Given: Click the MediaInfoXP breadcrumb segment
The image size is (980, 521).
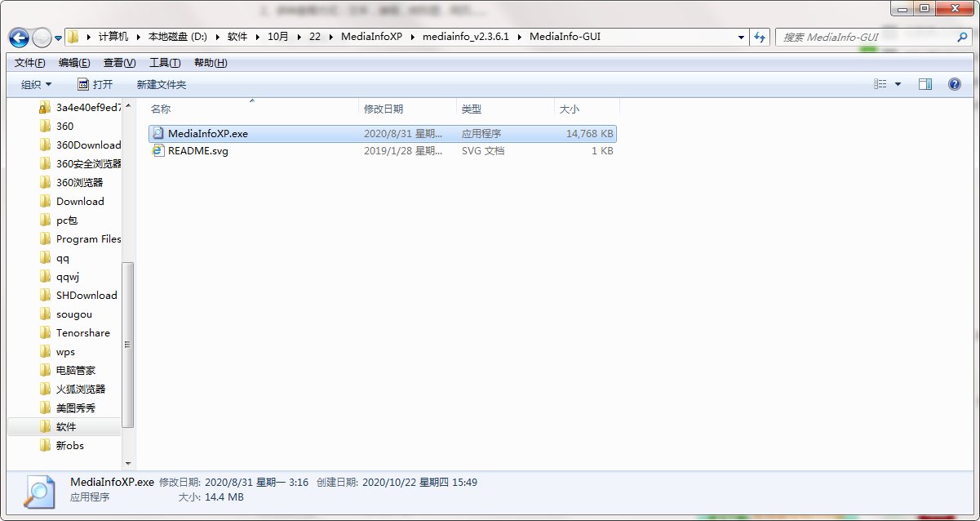Looking at the screenshot, I should click(x=371, y=37).
